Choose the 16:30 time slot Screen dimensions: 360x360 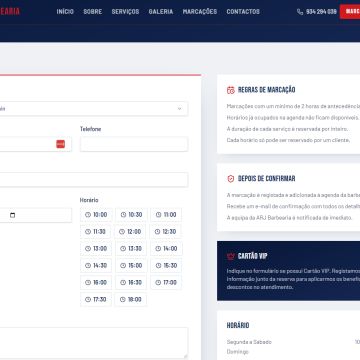coord(131,282)
